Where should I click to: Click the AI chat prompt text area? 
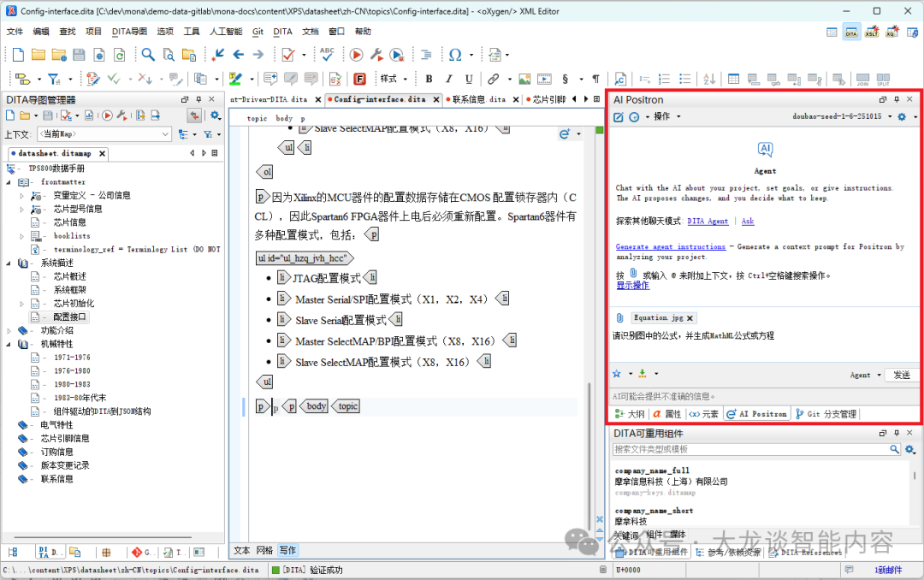coord(765,344)
